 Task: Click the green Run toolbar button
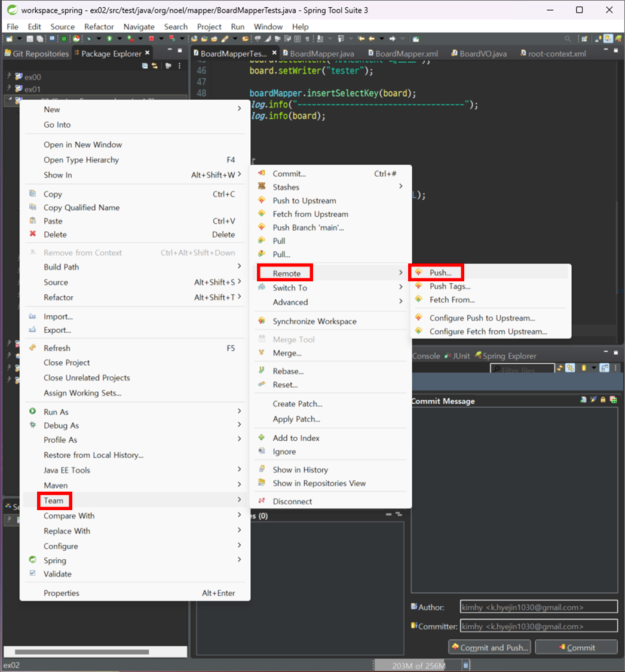click(109, 39)
